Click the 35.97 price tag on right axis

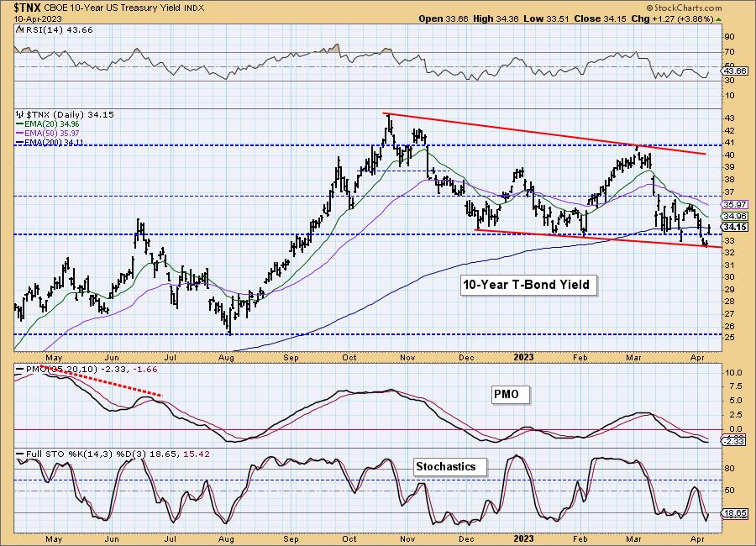tap(735, 204)
